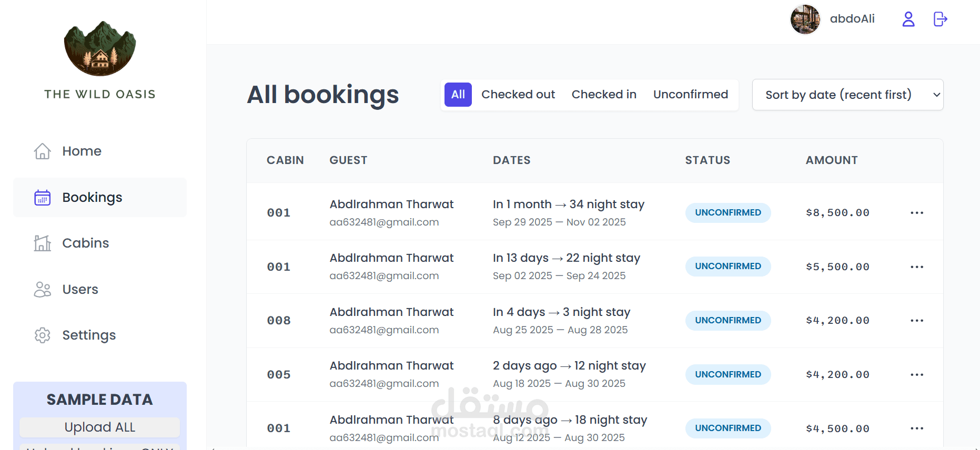980x450 pixels.
Task: Click the Cabins building icon
Action: coord(42,243)
